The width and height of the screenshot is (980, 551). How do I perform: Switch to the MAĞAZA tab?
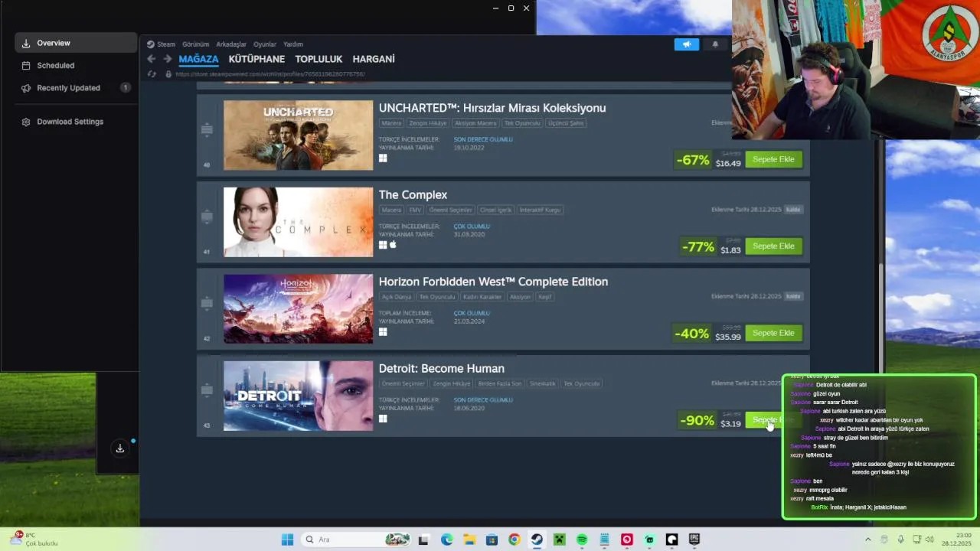[x=198, y=59]
